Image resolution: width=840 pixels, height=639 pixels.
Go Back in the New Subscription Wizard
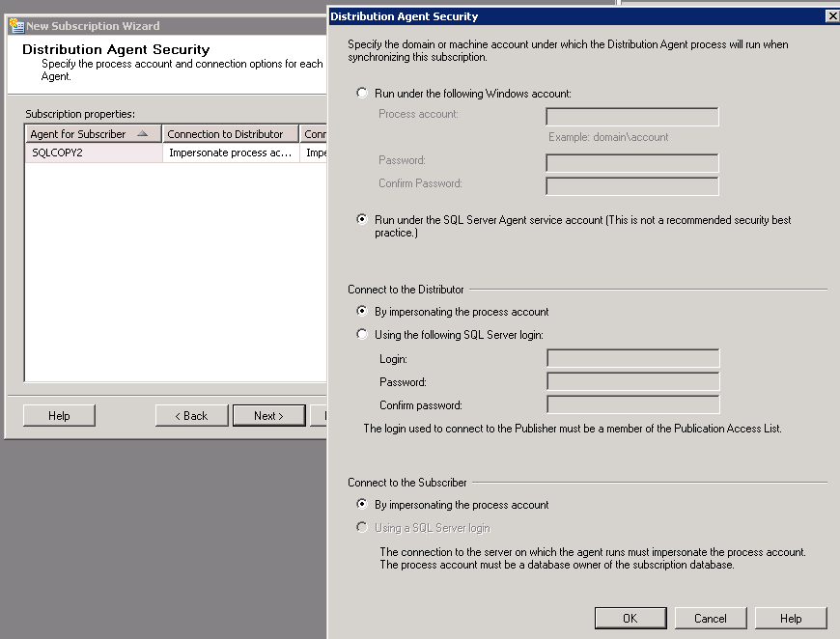[191, 415]
